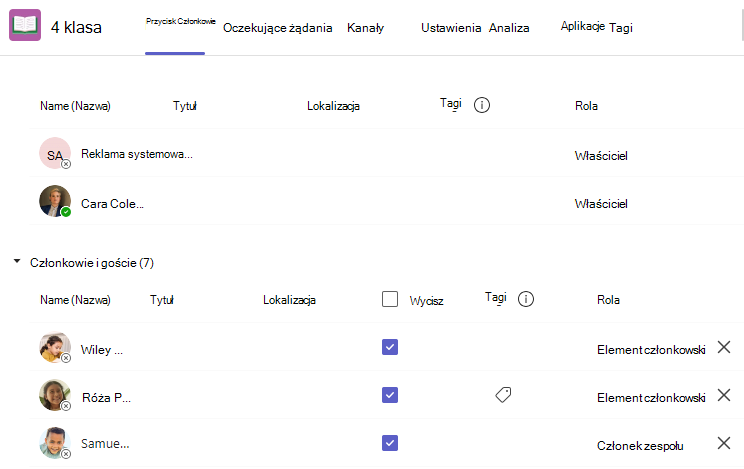Click the SA avatar of Reklama systemowa

(x=55, y=153)
